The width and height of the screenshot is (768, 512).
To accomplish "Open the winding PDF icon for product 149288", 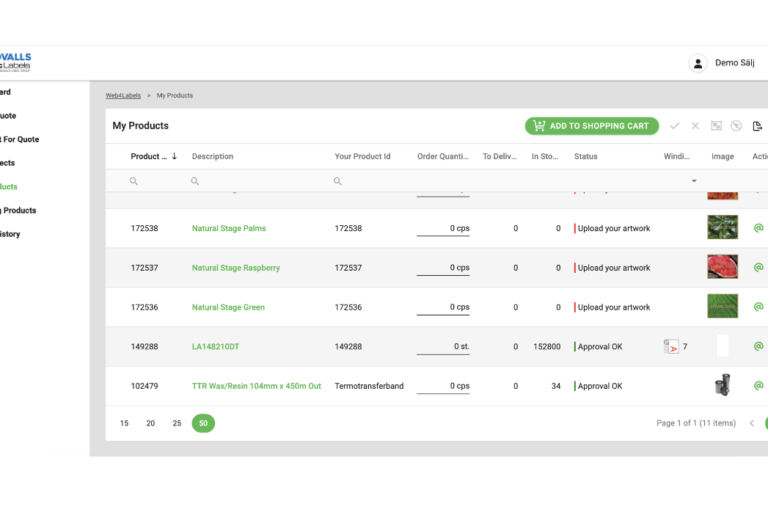I will coord(671,347).
